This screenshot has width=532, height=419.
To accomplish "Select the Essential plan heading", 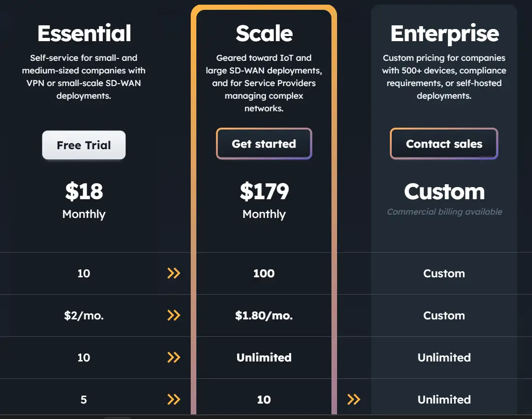I will (84, 33).
